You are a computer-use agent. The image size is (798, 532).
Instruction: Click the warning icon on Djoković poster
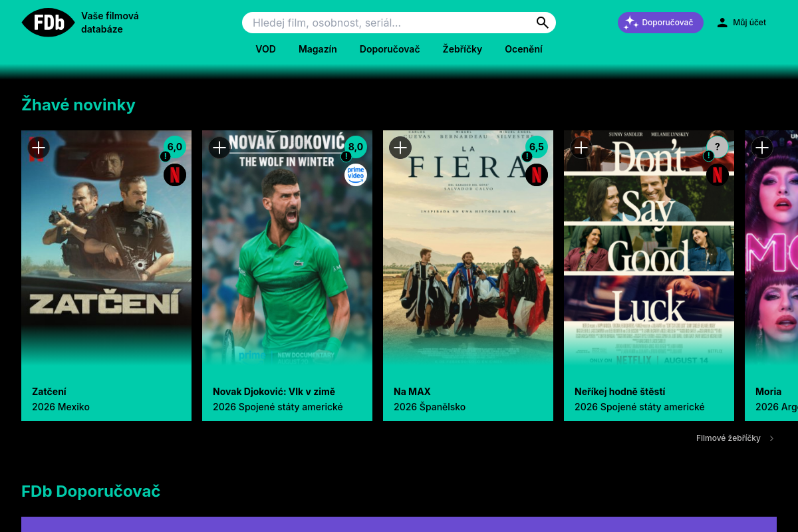coord(346,156)
